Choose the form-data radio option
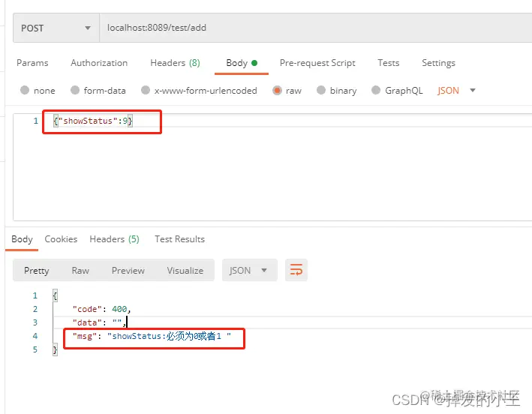Screen dimensions: 532x414 click(x=75, y=90)
